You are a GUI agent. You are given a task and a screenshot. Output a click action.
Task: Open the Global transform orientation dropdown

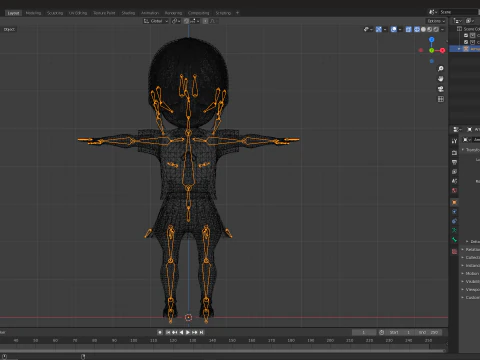click(x=156, y=21)
